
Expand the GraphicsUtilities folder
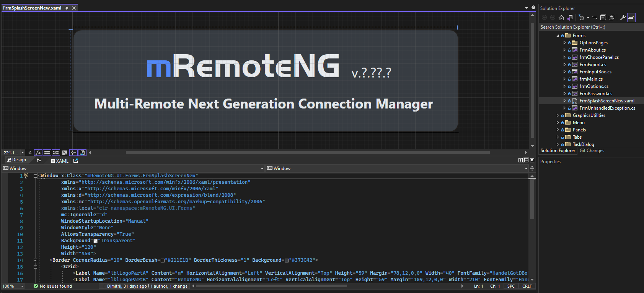tap(558, 115)
